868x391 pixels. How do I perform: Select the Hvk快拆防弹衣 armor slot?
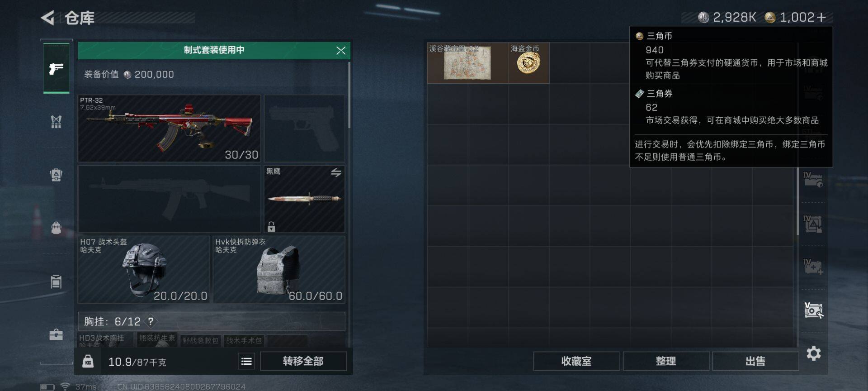pos(279,269)
